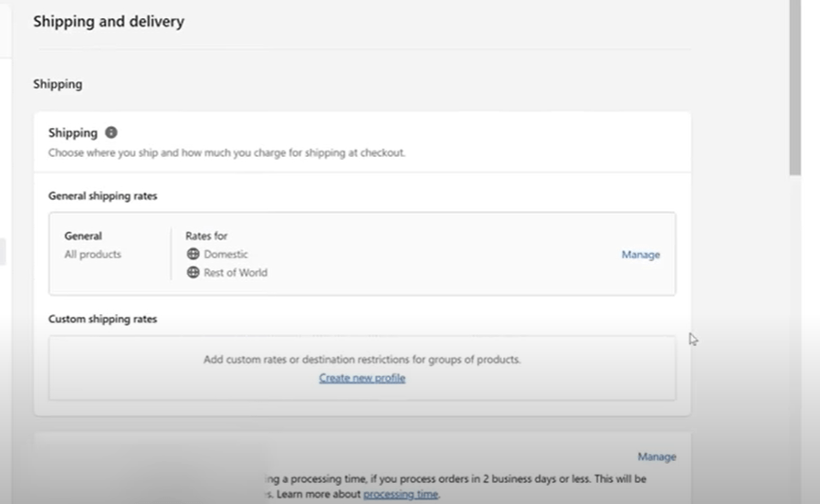Open Manage for general shipping rates
Screen dimensions: 820x504
click(x=641, y=255)
